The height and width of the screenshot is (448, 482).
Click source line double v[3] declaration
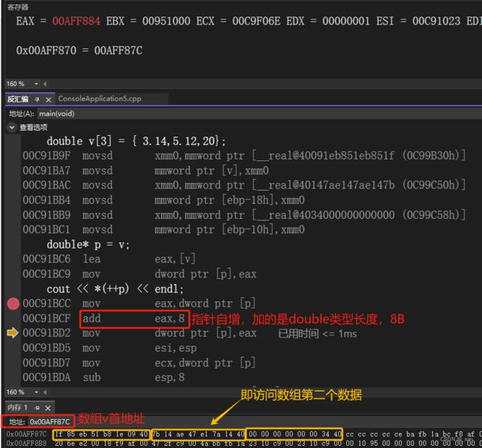pos(136,141)
